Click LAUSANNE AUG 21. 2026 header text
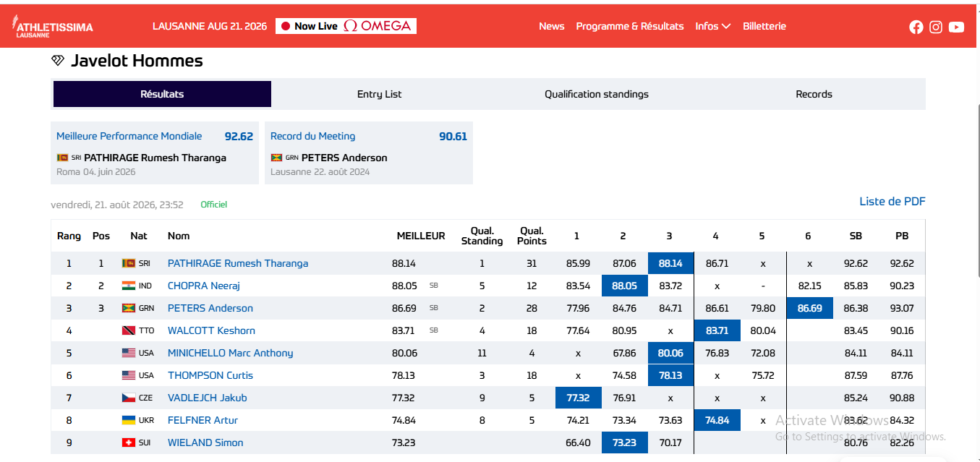Screen dimensions: 980x462 pos(210,26)
